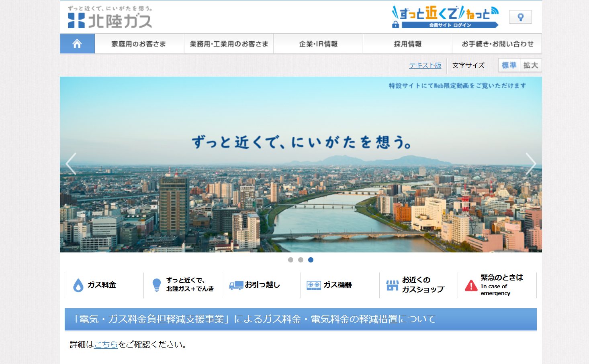The width and height of the screenshot is (589, 364).
Task: Select the third carousel dot
Action: pos(311,260)
